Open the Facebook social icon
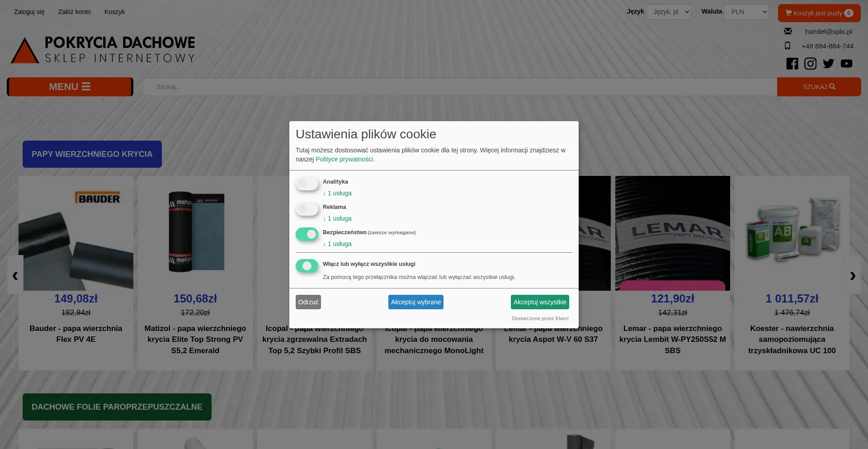The width and height of the screenshot is (868, 449). point(792,64)
